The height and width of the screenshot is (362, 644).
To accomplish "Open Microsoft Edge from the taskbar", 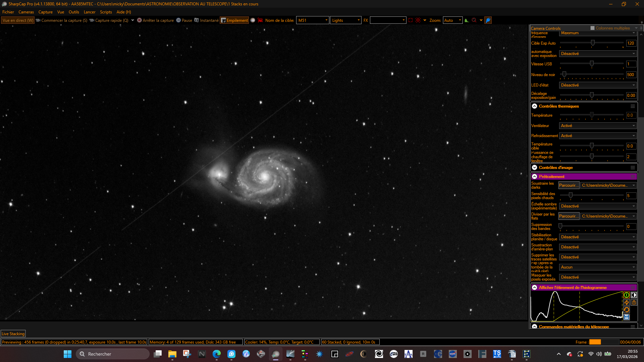I will (216, 354).
